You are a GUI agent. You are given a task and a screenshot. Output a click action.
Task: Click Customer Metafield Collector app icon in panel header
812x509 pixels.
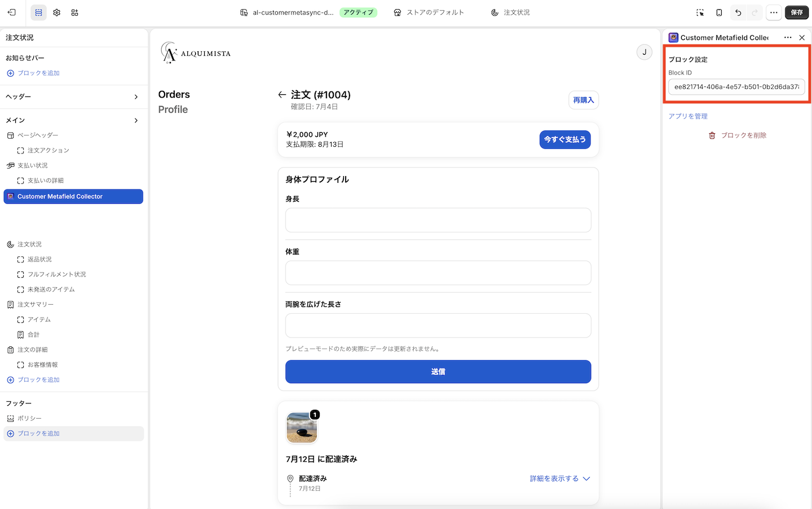pos(673,38)
